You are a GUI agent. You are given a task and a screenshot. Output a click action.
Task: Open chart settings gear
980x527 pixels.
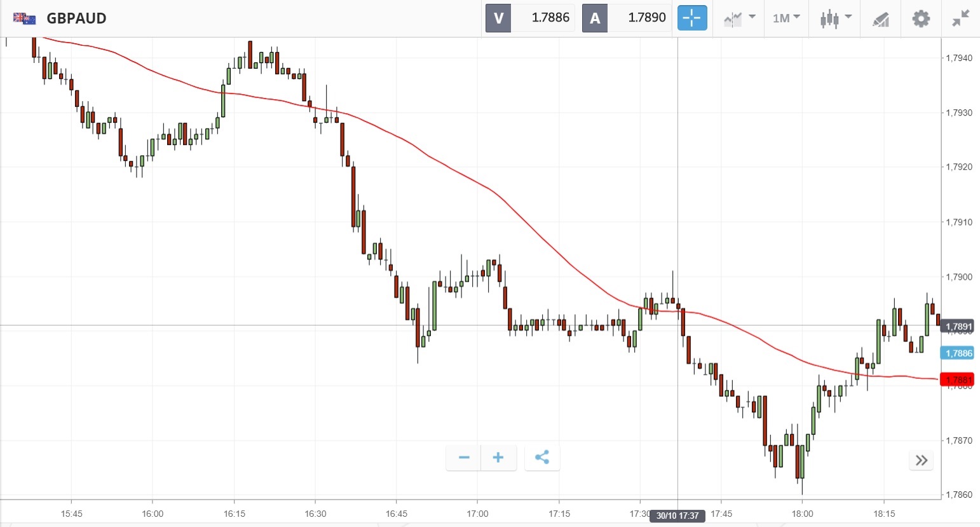coord(921,18)
